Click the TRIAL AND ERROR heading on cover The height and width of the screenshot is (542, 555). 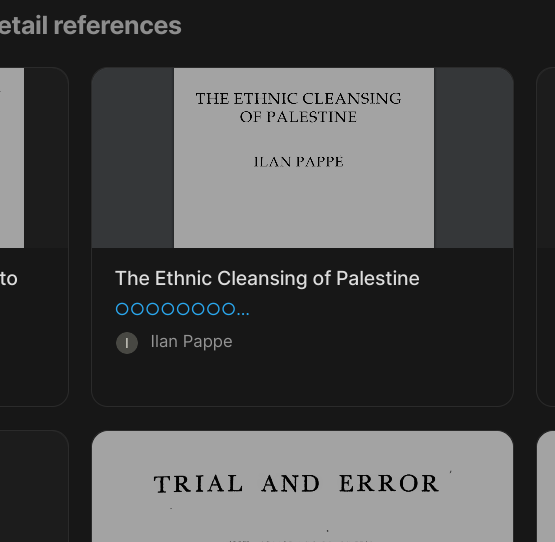click(x=297, y=484)
